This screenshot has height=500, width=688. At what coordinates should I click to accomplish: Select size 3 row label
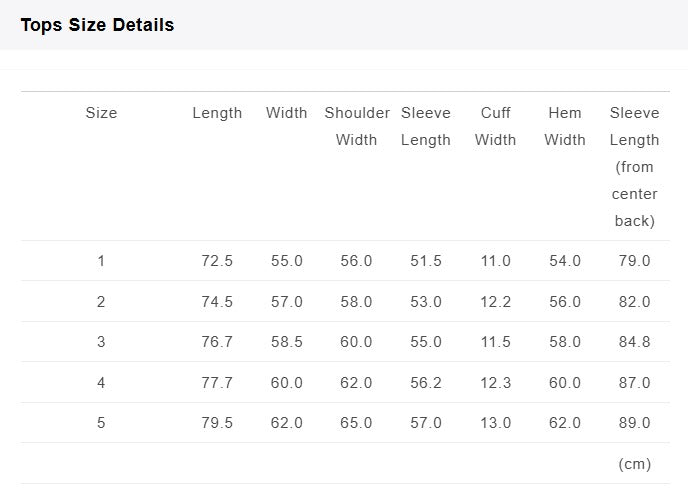point(101,342)
